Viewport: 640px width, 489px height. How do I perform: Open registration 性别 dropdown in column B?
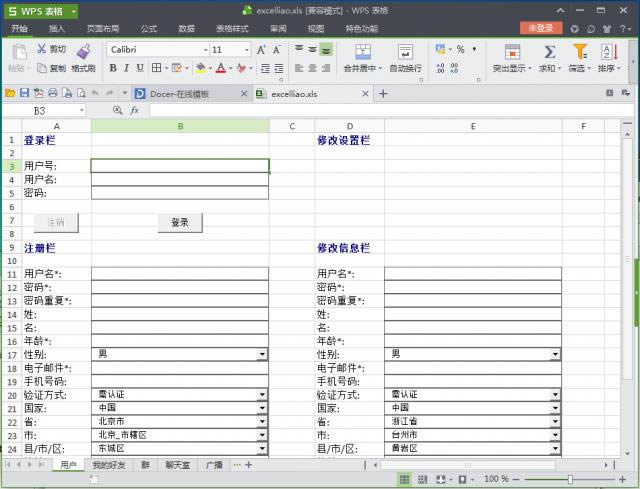262,354
